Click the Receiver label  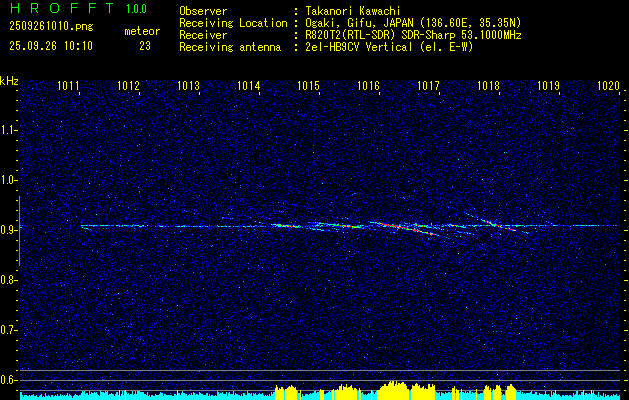[x=203, y=35]
